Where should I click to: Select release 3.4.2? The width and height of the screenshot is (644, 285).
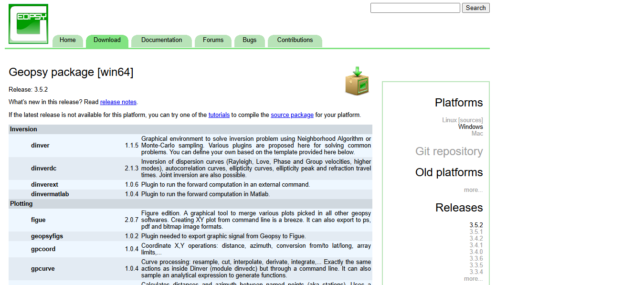(476, 239)
